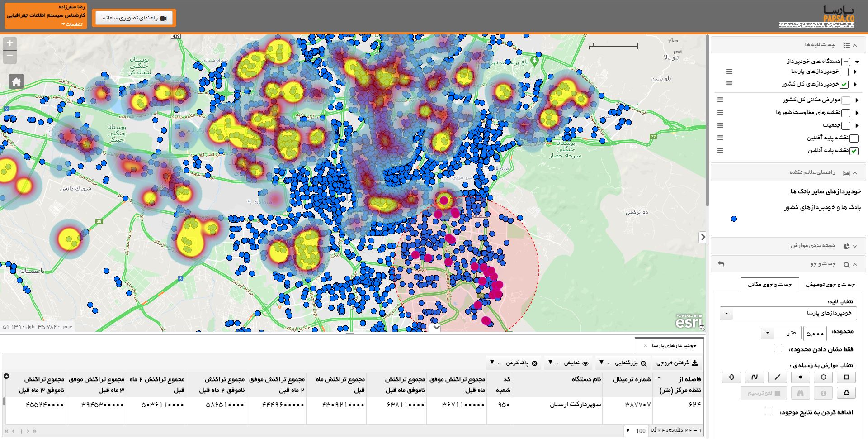Check اضافه کردن به نتایج موجود option
This screenshot has width=868, height=439.
pos(769,411)
